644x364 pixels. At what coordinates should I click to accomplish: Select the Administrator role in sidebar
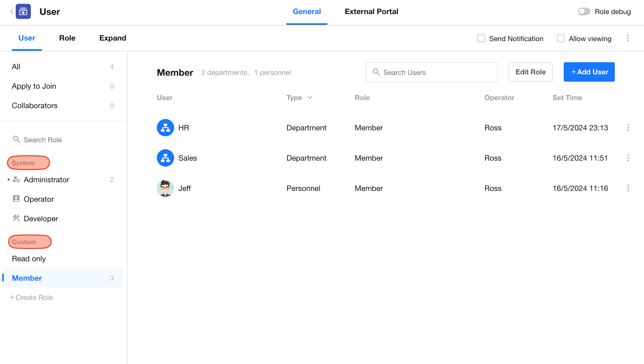tap(46, 180)
